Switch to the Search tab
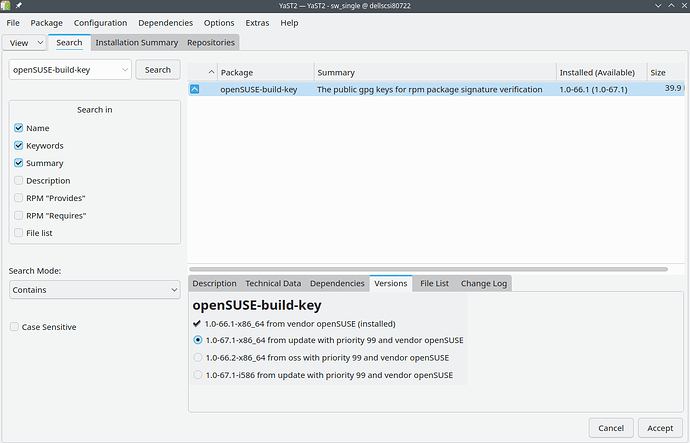 pyautogui.click(x=69, y=43)
